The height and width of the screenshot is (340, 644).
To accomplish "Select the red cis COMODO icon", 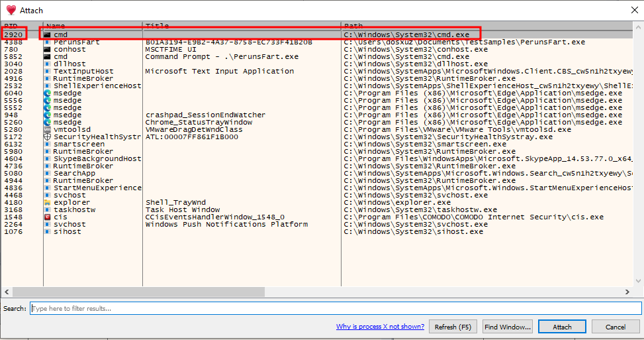I will tap(47, 217).
